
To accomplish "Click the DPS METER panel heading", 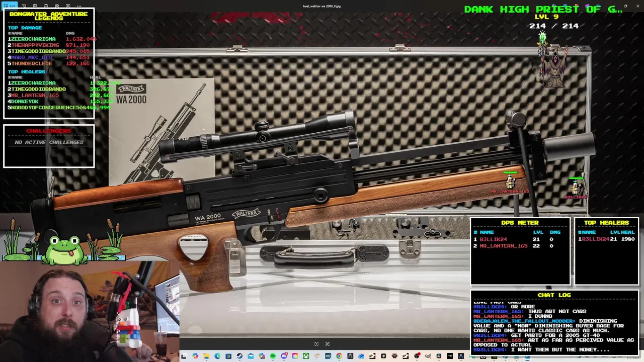I will tap(520, 223).
